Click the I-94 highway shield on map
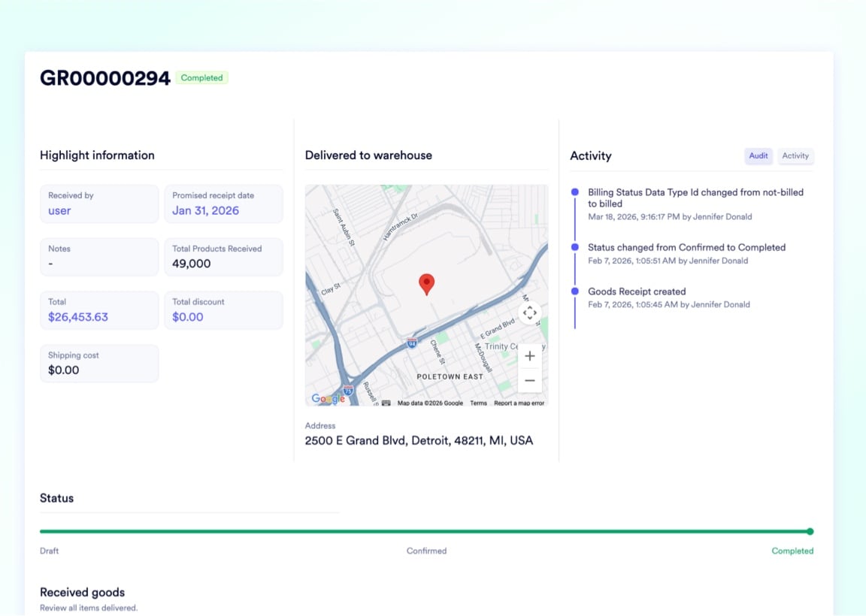The width and height of the screenshot is (866, 616). point(411,343)
